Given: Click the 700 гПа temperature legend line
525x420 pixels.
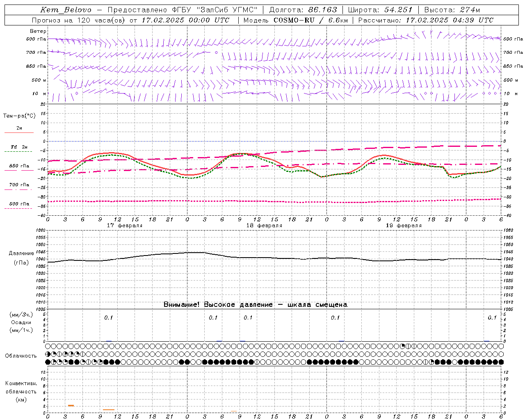Looking at the screenshot, I should [x=18, y=189].
